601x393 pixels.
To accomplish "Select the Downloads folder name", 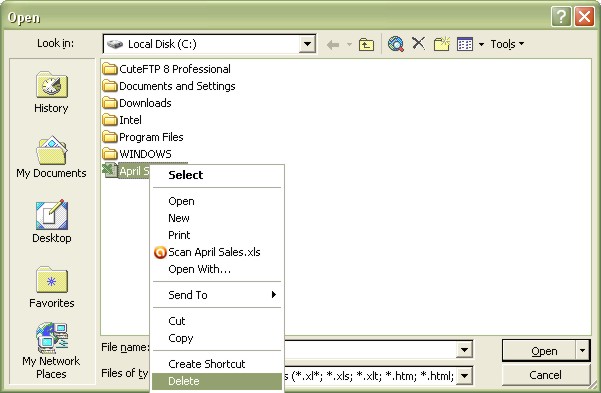I will coord(145,103).
